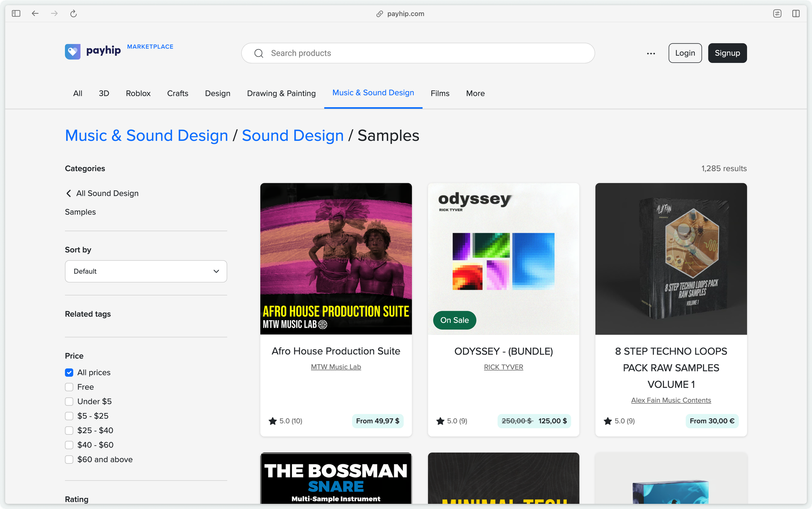This screenshot has height=509, width=812.
Task: Expand the More categories menu
Action: point(475,93)
